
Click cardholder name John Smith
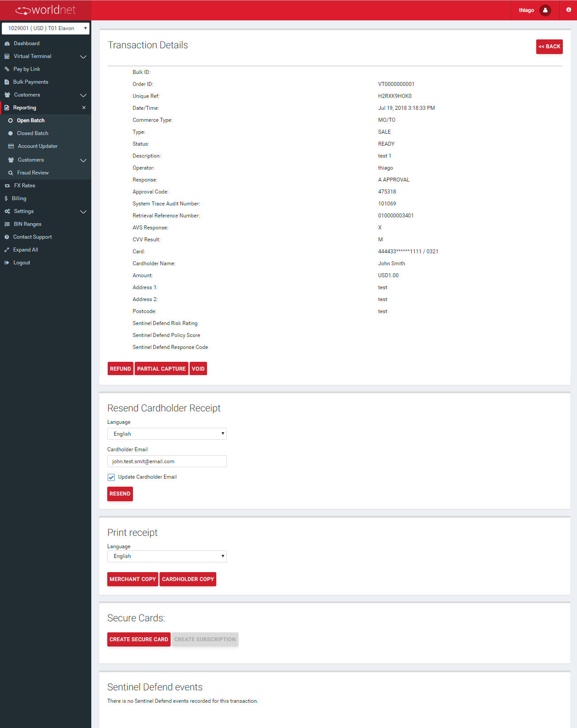pyautogui.click(x=391, y=263)
